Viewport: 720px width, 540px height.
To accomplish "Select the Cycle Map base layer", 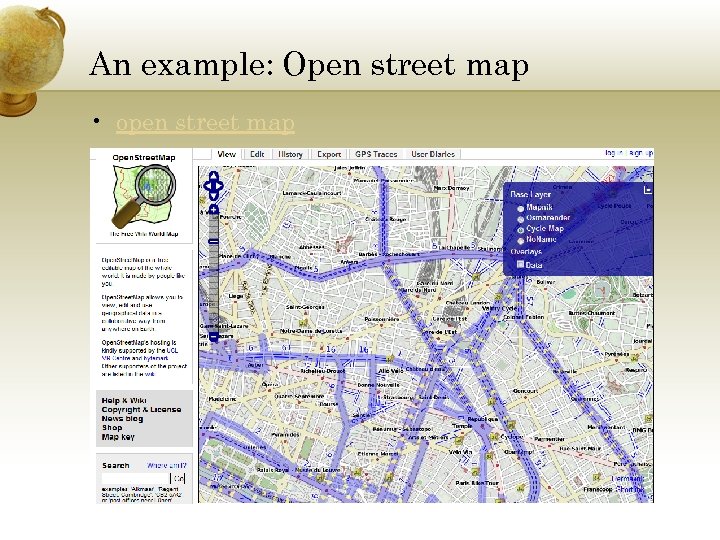I will pos(521,230).
